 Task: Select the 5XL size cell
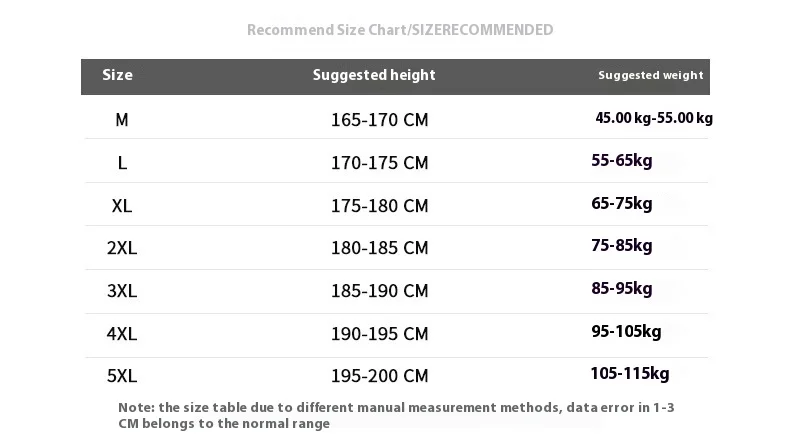122,377
